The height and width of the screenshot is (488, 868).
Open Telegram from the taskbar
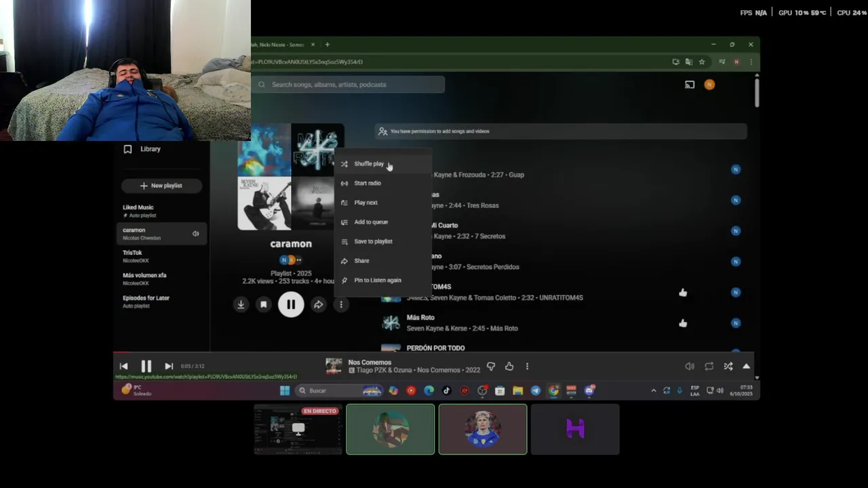pyautogui.click(x=536, y=390)
